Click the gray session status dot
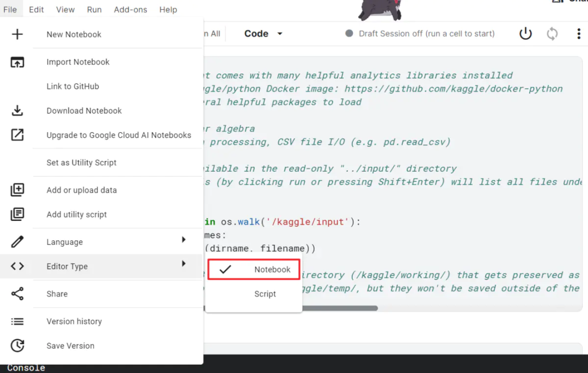This screenshot has width=588, height=373. [349, 33]
